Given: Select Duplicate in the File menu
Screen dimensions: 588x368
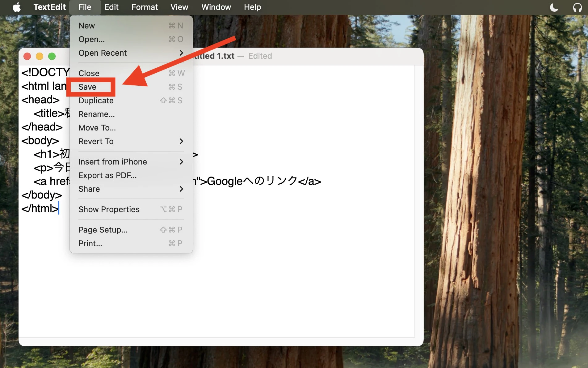Looking at the screenshot, I should (x=131, y=101).
